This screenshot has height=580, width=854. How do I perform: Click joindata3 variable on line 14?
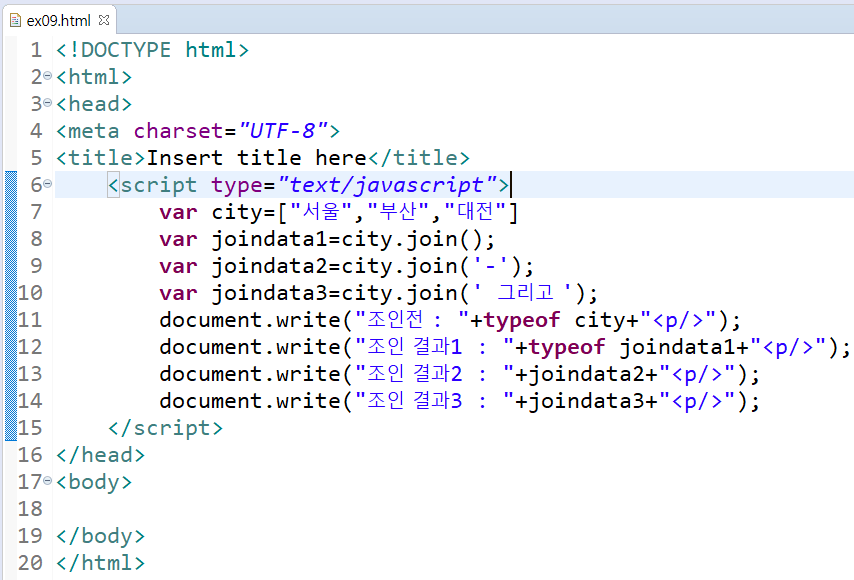587,401
